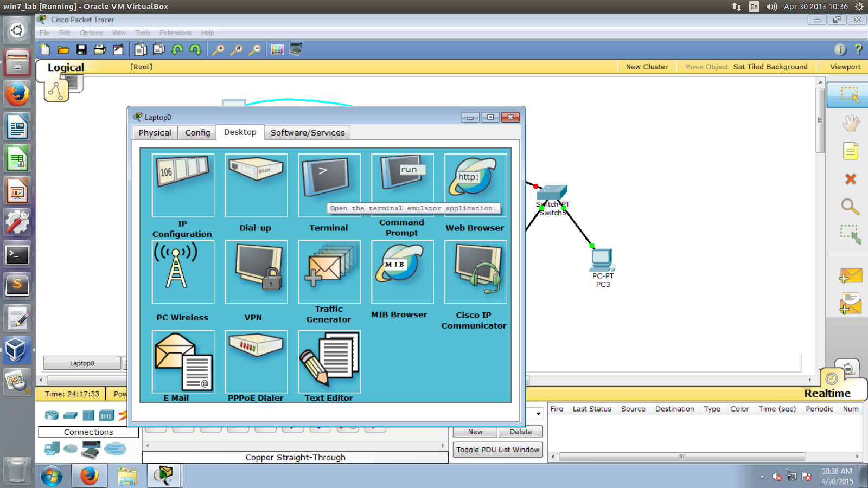
Task: Select the Switches device category
Action: coord(71,415)
